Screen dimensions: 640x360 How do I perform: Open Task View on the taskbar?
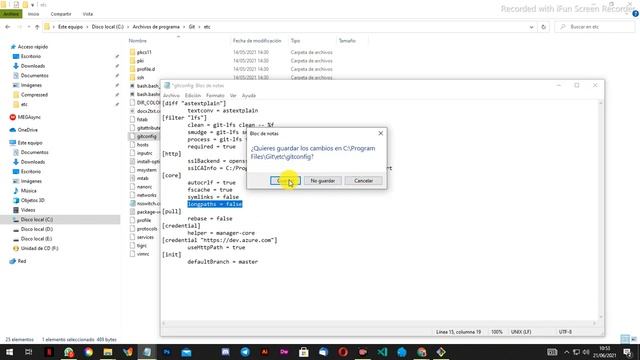[x=29, y=352]
